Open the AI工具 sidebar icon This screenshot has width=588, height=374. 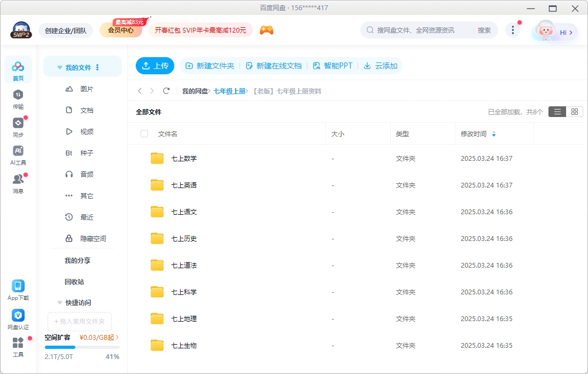(18, 155)
